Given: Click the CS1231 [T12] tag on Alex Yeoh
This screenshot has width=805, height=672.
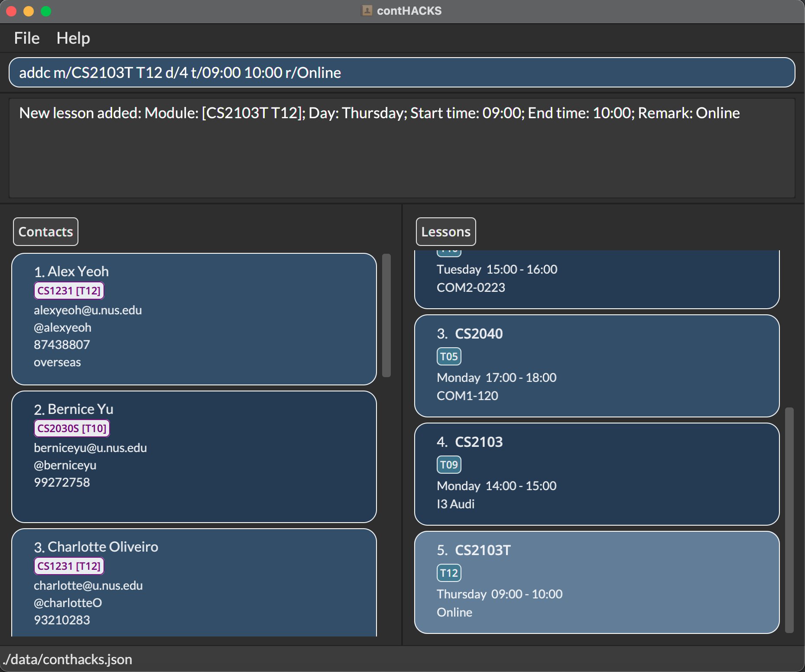Looking at the screenshot, I should [69, 291].
